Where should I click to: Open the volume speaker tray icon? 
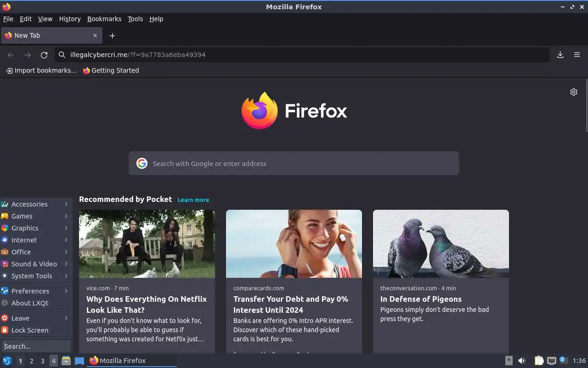pyautogui.click(x=522, y=361)
